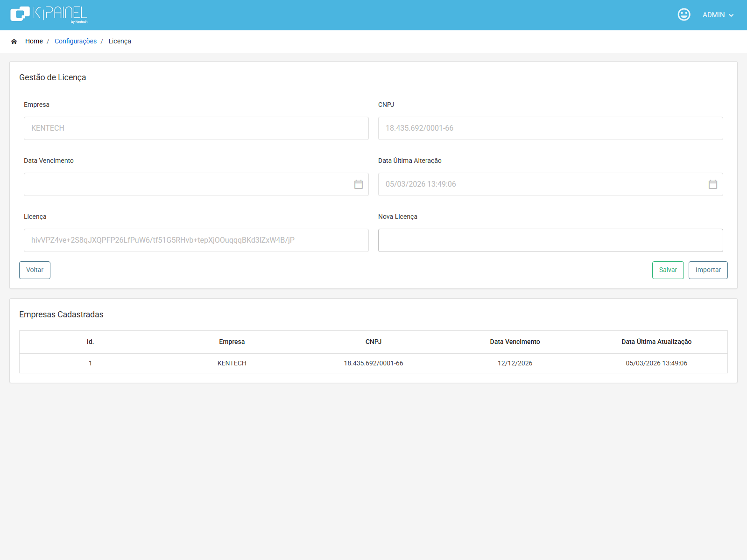747x560 pixels.
Task: Click KENTECH cell in table row
Action: pos(232,364)
